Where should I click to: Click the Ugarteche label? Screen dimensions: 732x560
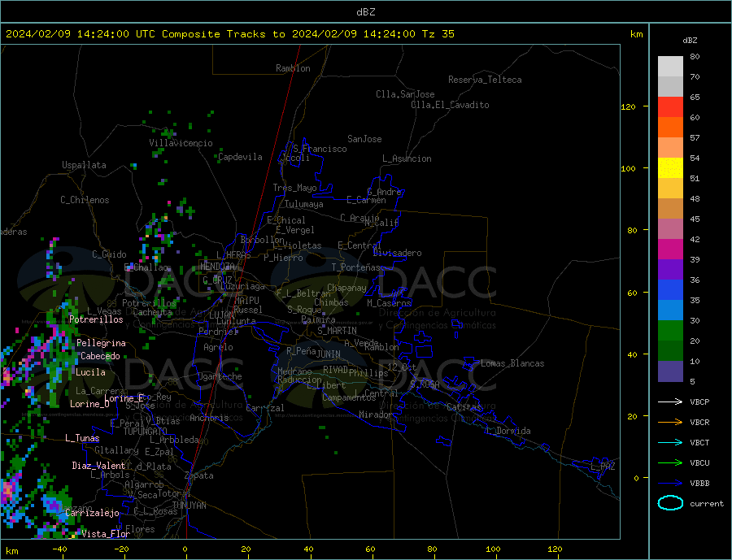click(220, 376)
